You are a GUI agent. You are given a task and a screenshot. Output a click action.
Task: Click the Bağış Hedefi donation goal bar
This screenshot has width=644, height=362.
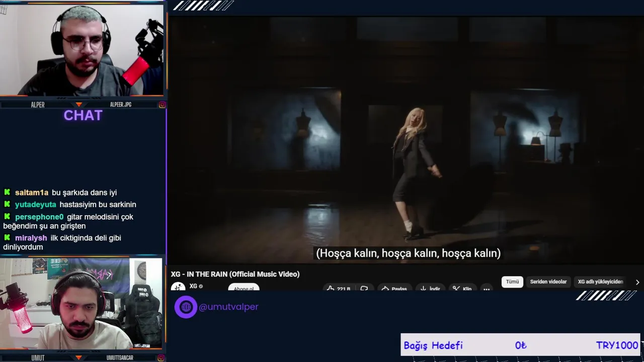click(520, 345)
